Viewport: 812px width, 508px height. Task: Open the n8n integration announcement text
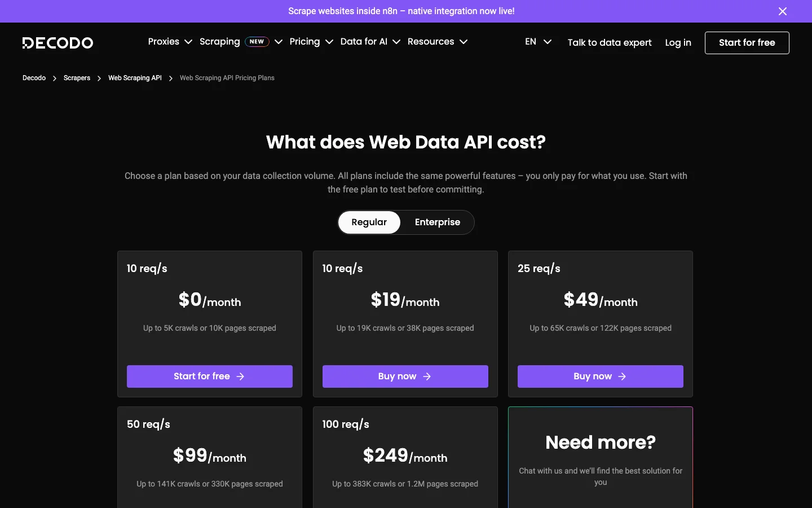[x=401, y=11]
